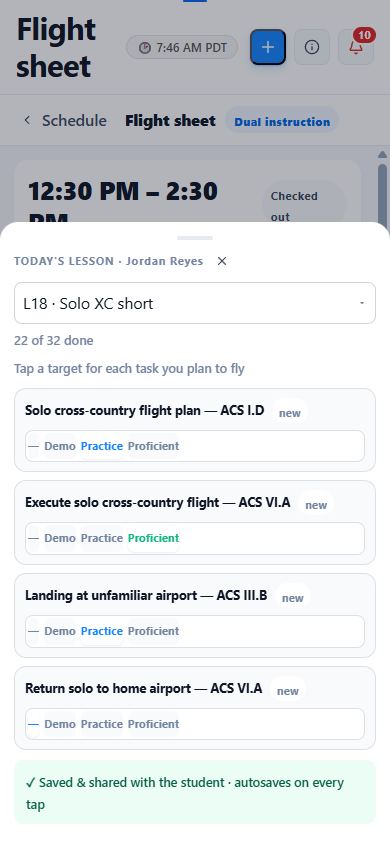Expand lesson selector using dropdown arrow

click(362, 303)
